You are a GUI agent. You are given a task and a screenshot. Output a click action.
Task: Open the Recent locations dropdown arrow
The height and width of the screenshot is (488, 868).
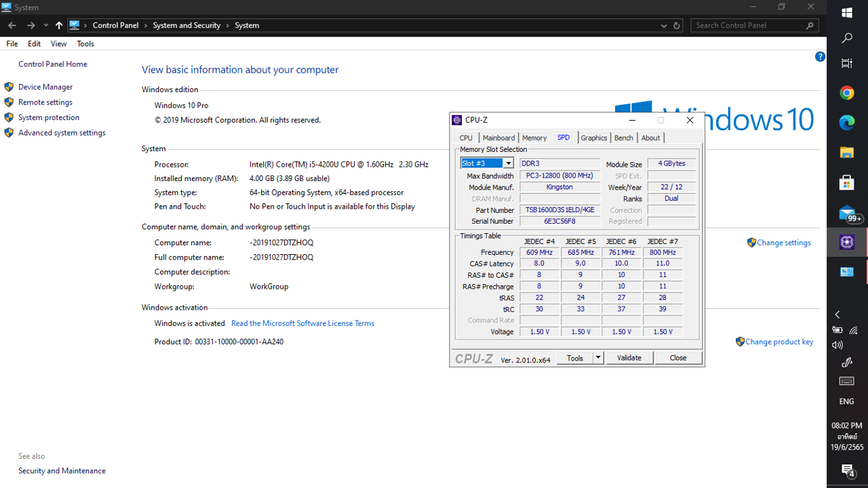pyautogui.click(x=45, y=25)
